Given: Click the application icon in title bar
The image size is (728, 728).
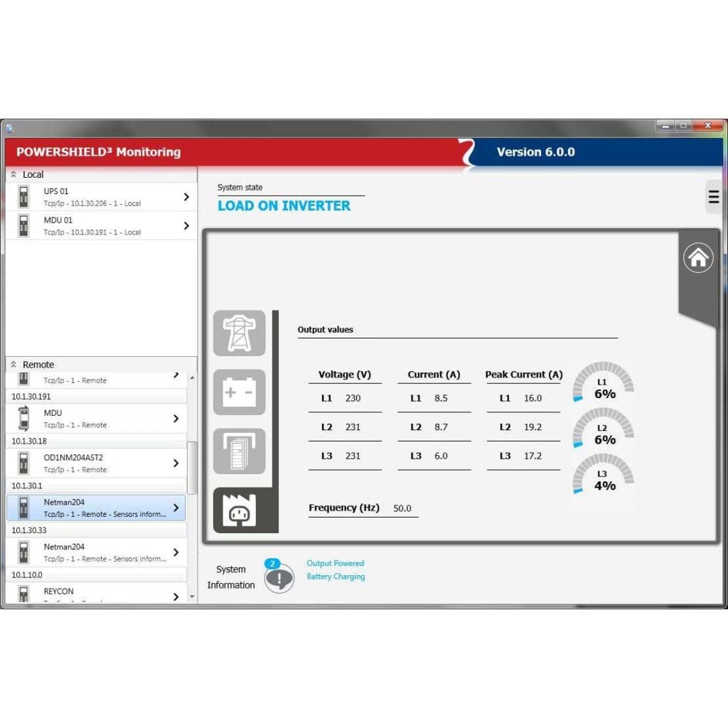Looking at the screenshot, I should click(10, 128).
